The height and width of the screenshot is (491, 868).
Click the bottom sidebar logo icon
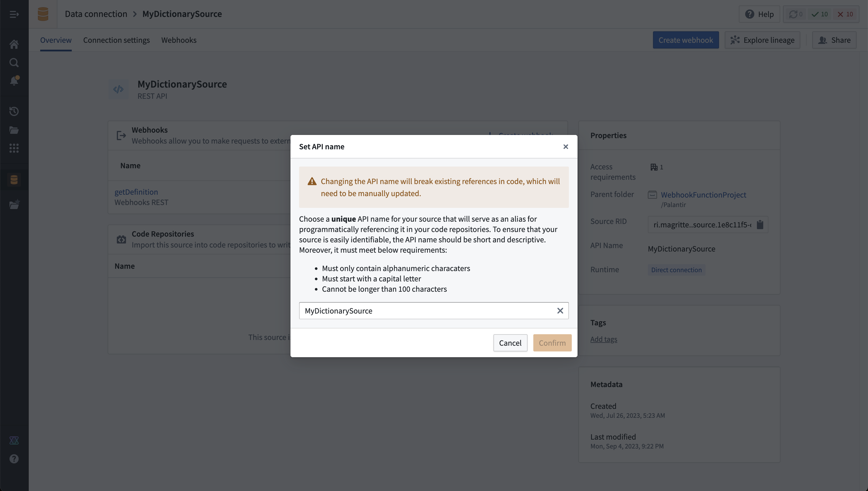point(14,440)
